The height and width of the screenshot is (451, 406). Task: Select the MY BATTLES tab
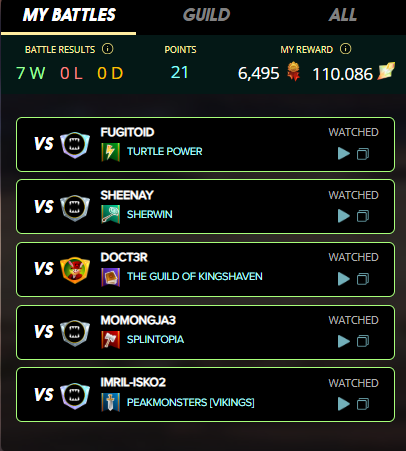point(69,15)
